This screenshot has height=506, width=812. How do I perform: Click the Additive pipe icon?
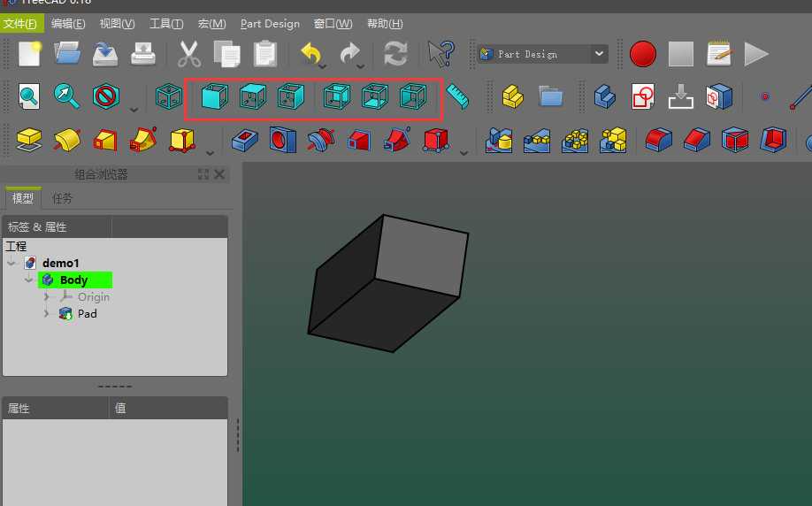tap(143, 139)
